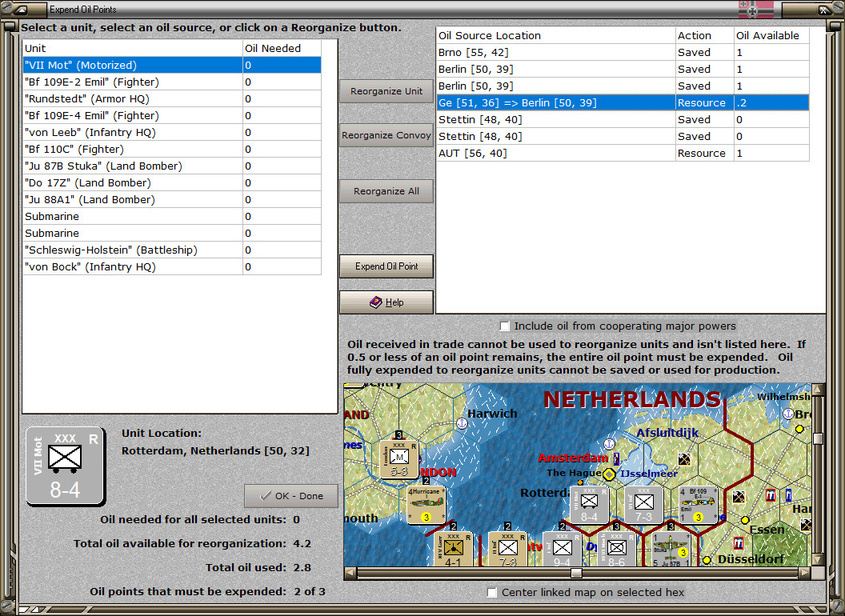Image resolution: width=845 pixels, height=616 pixels.
Task: Open Help for oil points
Action: (386, 302)
